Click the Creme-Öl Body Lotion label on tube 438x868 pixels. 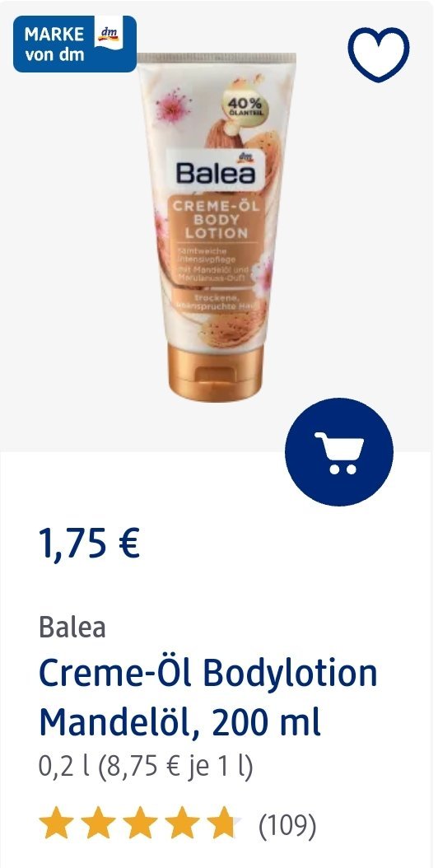tap(217, 220)
